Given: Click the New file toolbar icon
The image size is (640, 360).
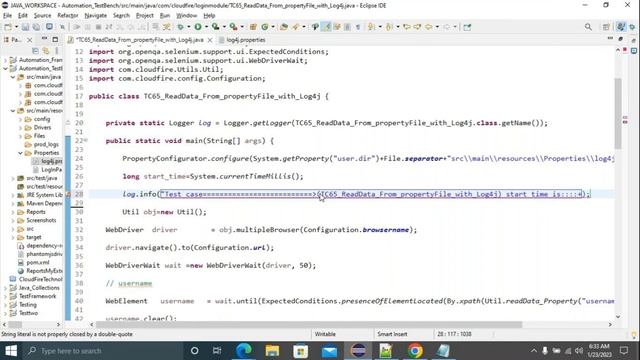Looking at the screenshot, I should click(8, 27).
